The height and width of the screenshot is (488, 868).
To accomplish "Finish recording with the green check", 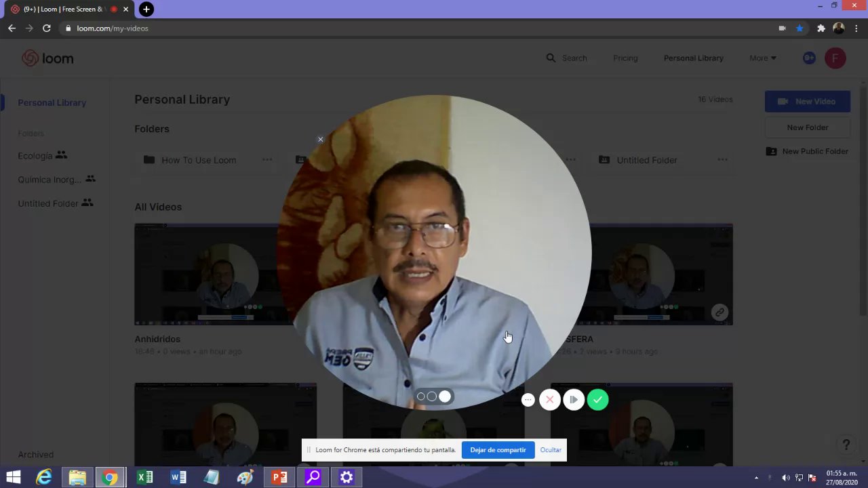I will [597, 400].
